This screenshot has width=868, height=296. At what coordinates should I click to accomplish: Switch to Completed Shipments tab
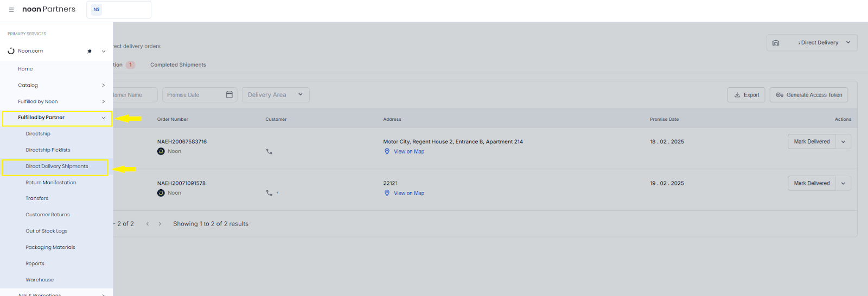(178, 65)
